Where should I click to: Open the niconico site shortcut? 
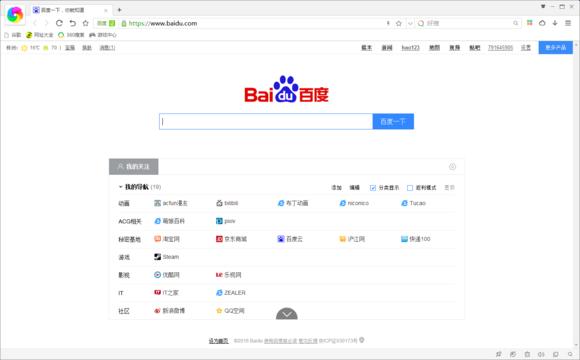click(354, 203)
